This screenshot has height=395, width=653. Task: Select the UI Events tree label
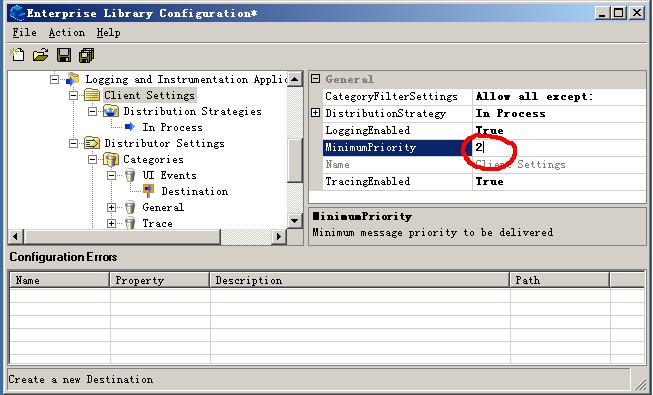tap(169, 175)
